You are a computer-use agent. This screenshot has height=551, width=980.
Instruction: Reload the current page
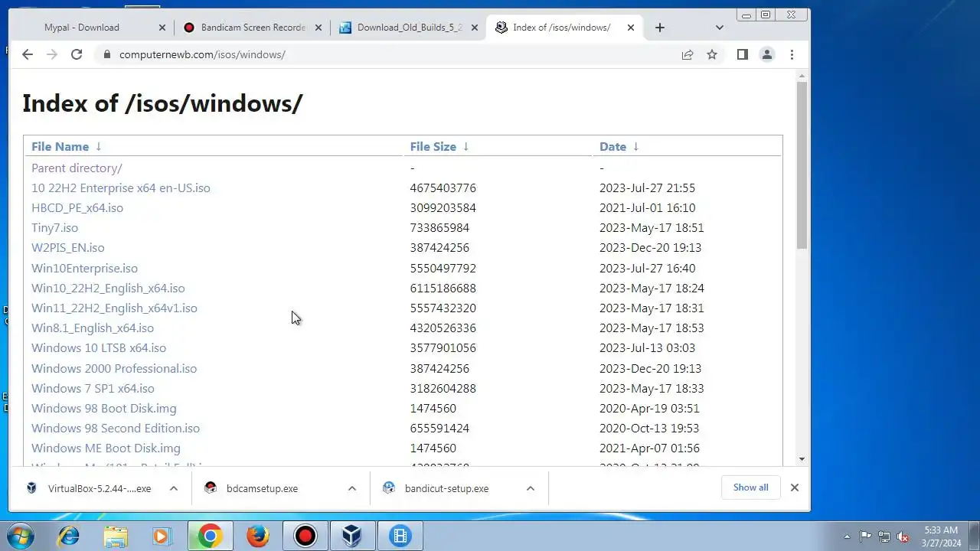[77, 54]
